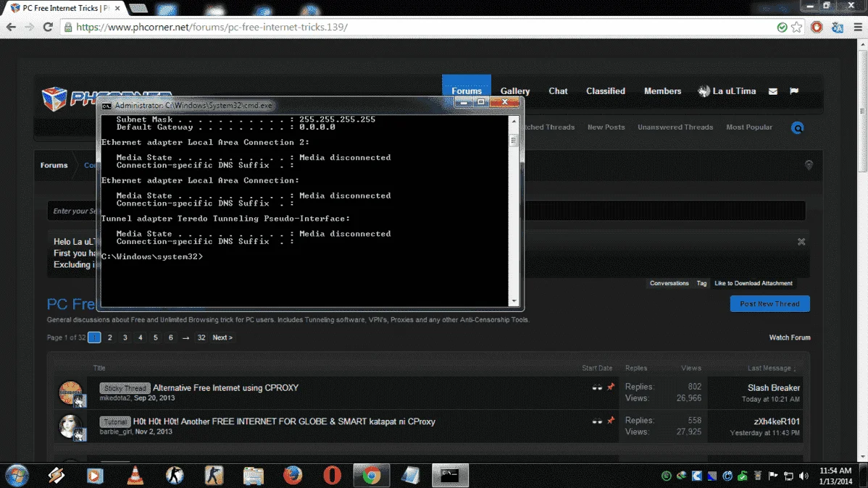The width and height of the screenshot is (868, 488).
Task: Sort threads by Title header
Action: click(x=99, y=368)
